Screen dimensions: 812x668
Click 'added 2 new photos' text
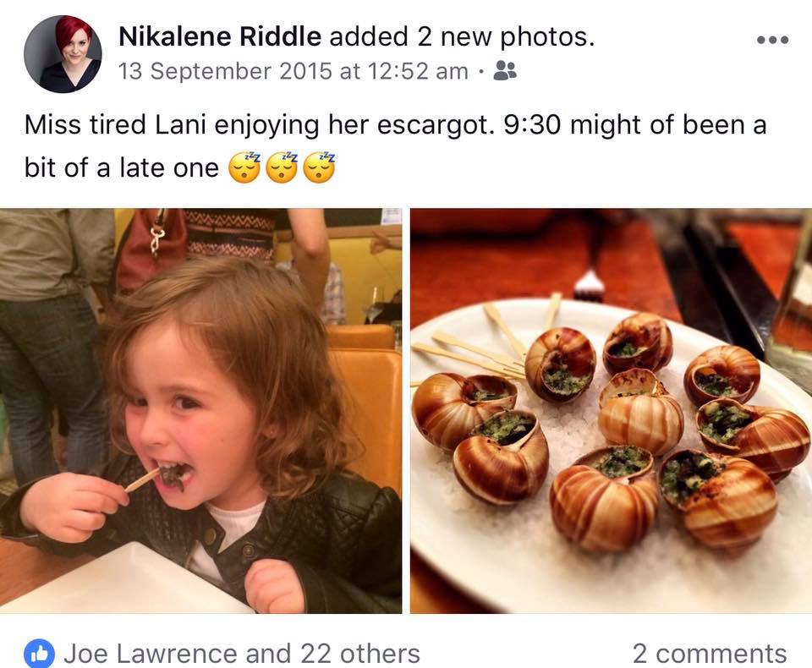click(x=462, y=36)
